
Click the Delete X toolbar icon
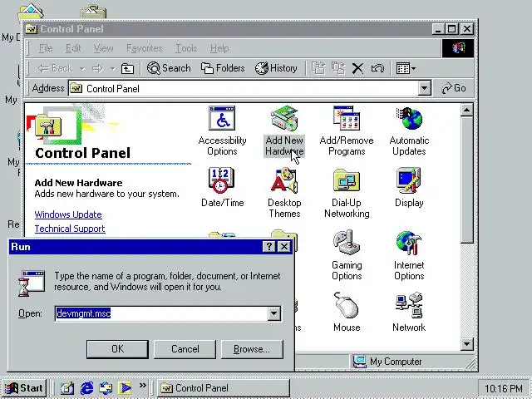pos(357,68)
